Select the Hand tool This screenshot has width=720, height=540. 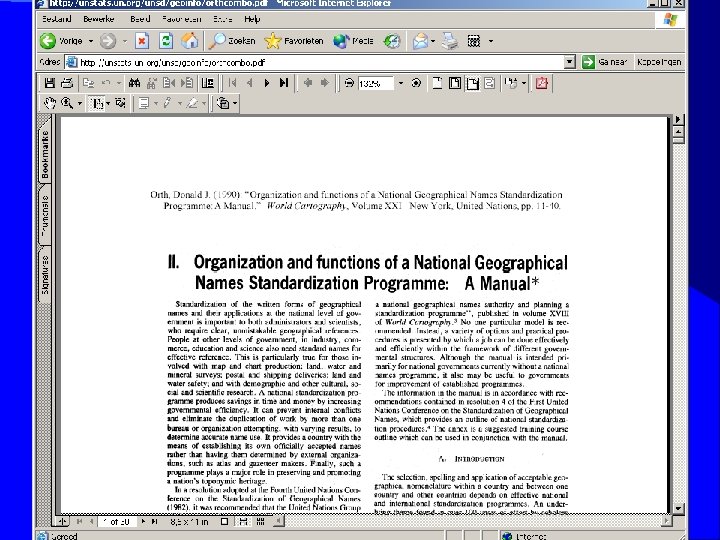(x=50, y=103)
